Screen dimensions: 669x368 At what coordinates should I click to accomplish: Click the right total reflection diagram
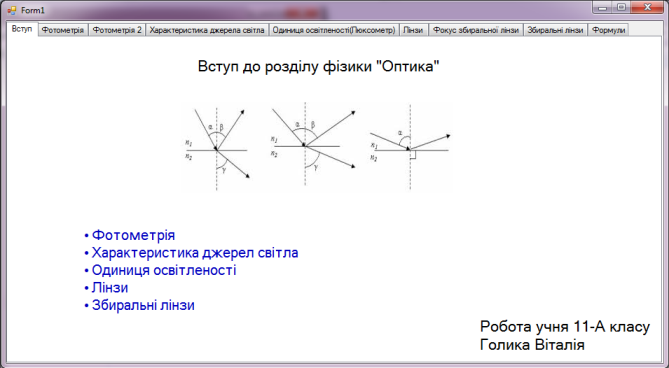(410, 147)
